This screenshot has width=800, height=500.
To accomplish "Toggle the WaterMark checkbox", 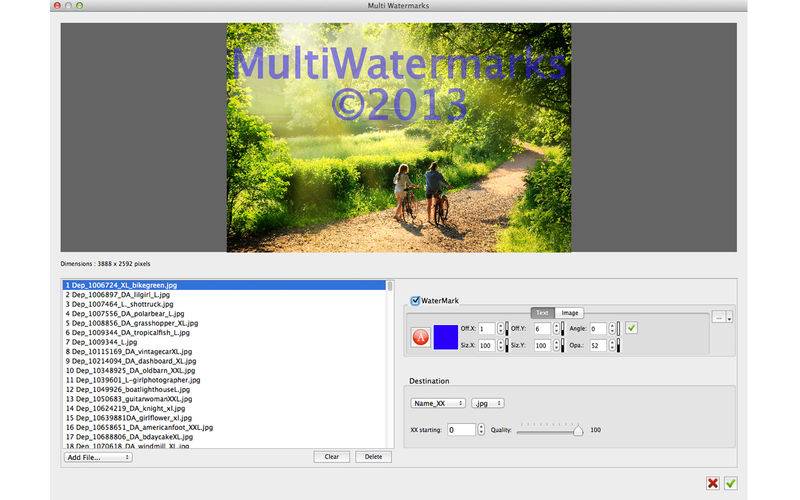I will coord(415,301).
